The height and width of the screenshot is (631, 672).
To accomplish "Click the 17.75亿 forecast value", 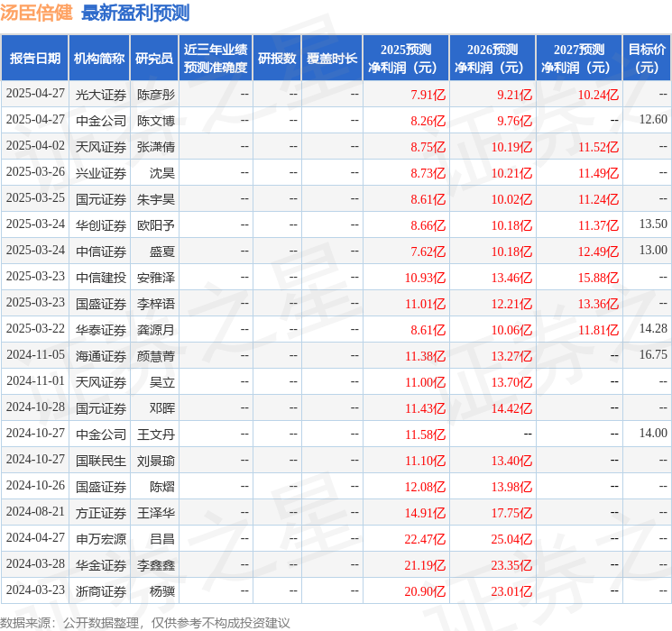I will pos(511,513).
